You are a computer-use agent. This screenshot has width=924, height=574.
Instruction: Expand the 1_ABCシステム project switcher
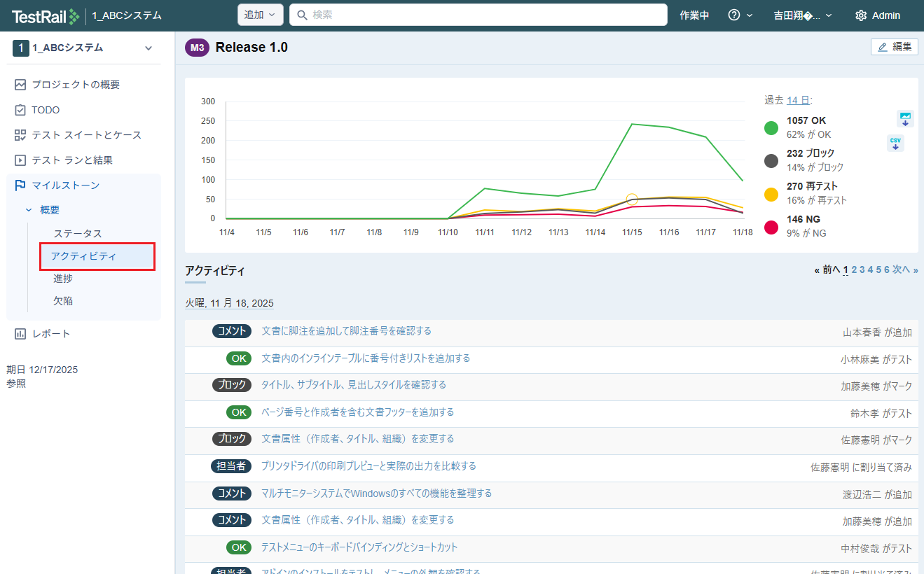coord(148,48)
